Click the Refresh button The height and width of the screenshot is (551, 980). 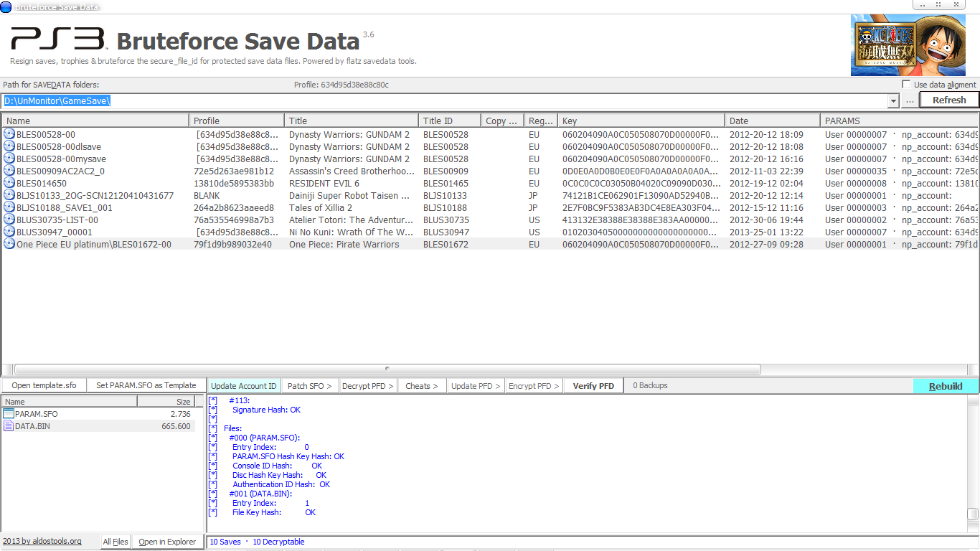coord(949,100)
